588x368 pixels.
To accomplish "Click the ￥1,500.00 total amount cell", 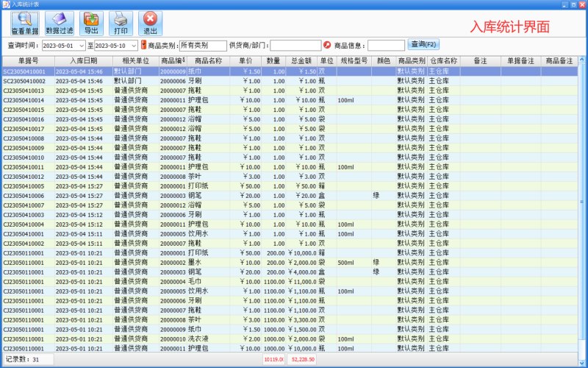I will click(x=301, y=330).
